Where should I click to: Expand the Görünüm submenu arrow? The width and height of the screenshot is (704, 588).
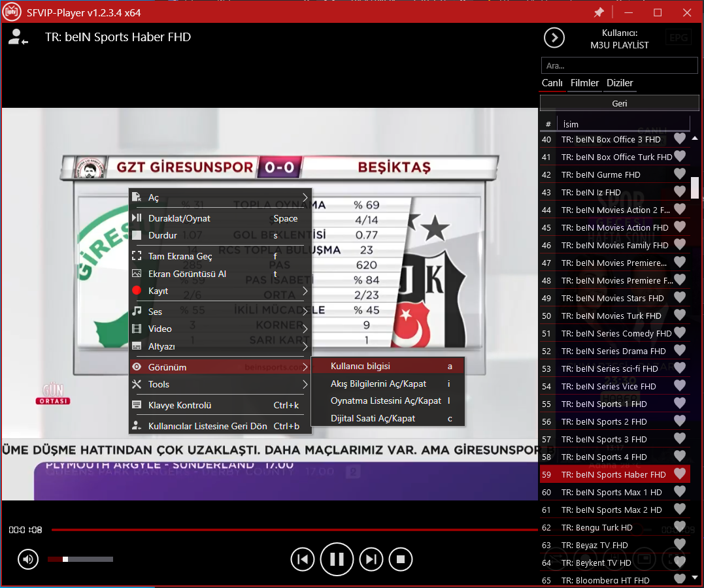click(305, 367)
